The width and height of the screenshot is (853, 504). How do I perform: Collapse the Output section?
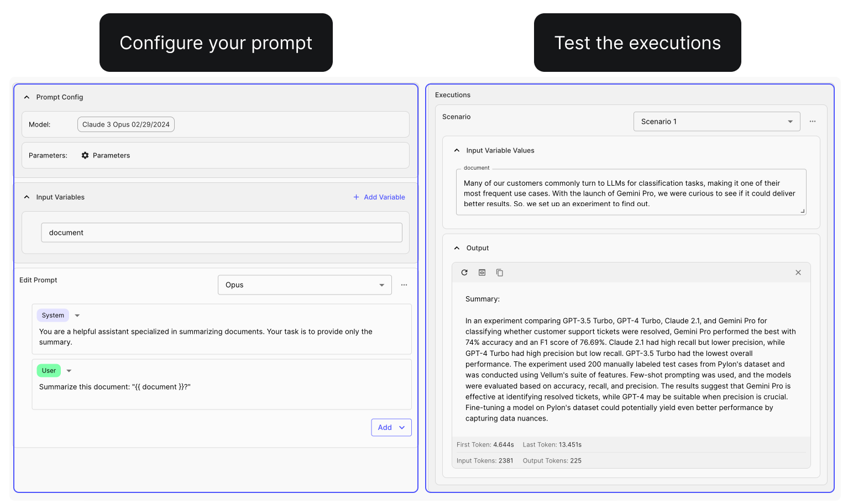click(x=457, y=248)
